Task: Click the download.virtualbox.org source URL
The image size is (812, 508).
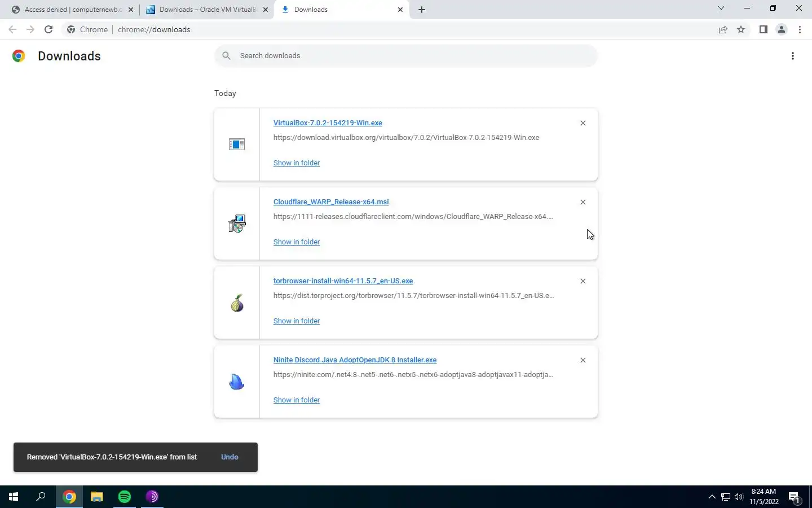Action: click(x=406, y=138)
